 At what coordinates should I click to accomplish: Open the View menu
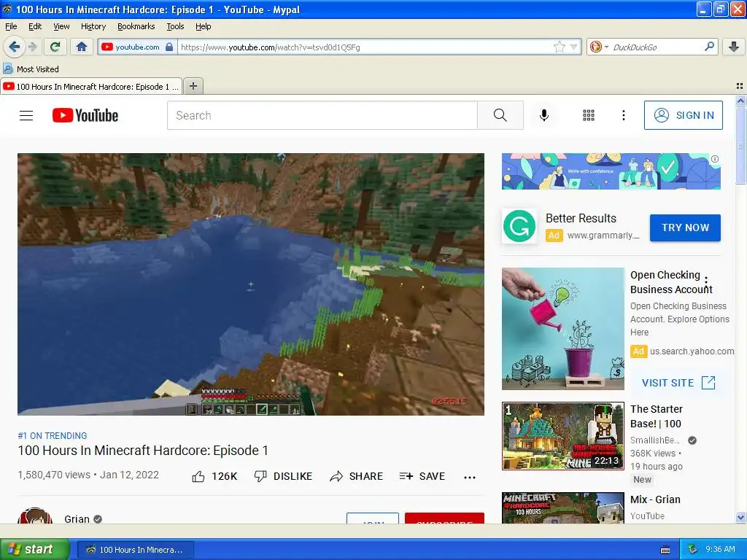(x=61, y=27)
